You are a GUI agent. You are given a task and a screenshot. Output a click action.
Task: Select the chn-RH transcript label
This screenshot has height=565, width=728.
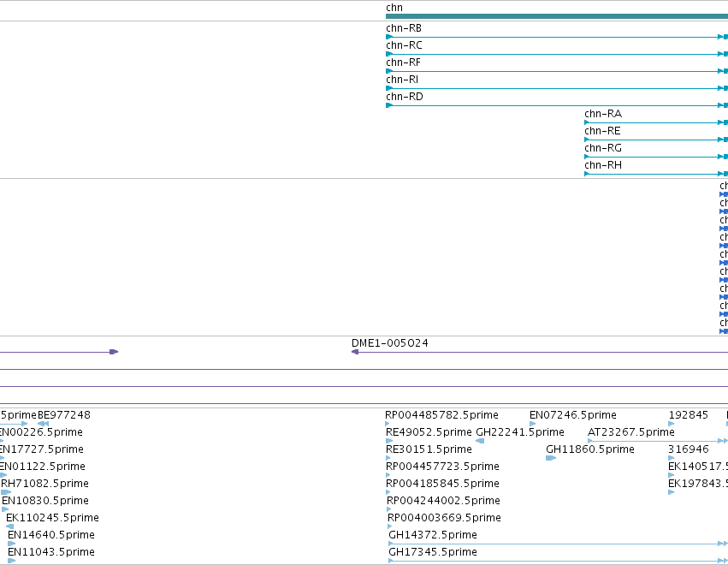click(x=603, y=165)
